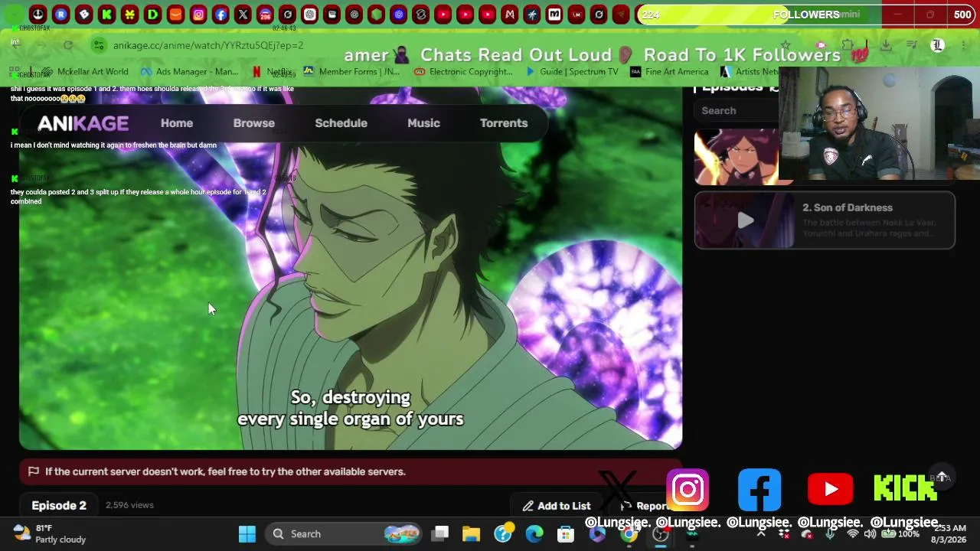Click the flag icon in server notice
Image resolution: width=980 pixels, height=551 pixels.
coord(34,471)
